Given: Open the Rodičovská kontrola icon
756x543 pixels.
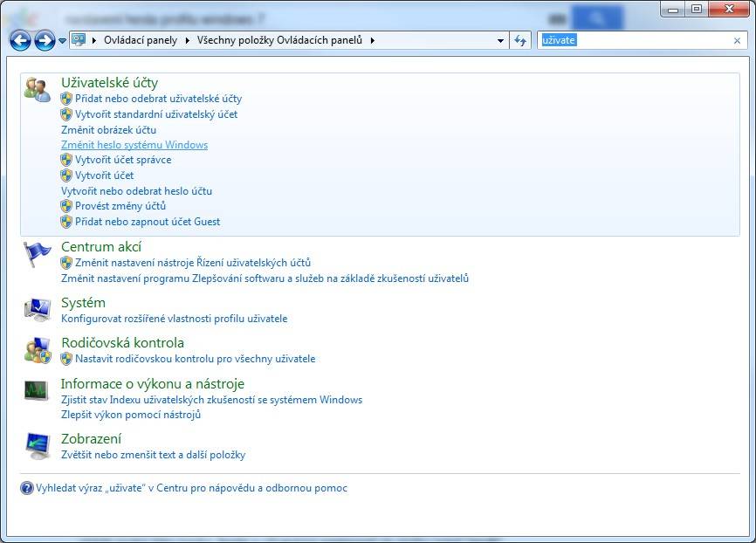Looking at the screenshot, I should (x=38, y=350).
